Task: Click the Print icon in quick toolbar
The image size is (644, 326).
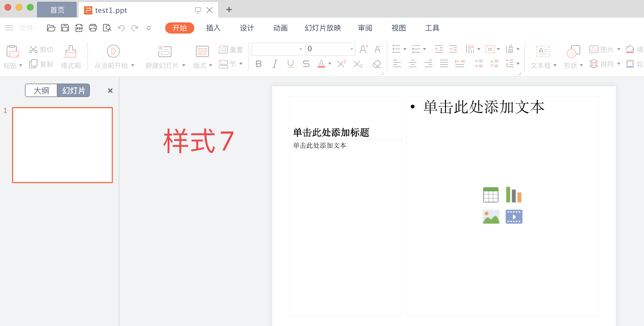Action: [x=93, y=28]
